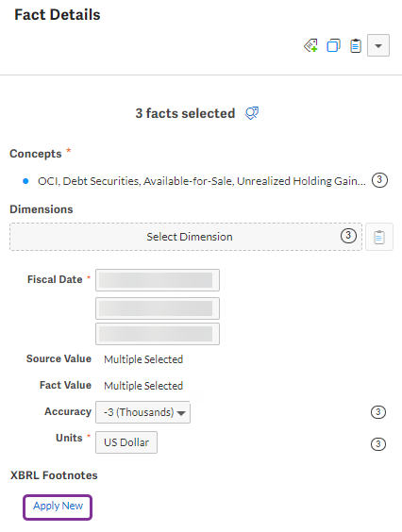Click the paste clipboard icon in top toolbar

356,46
